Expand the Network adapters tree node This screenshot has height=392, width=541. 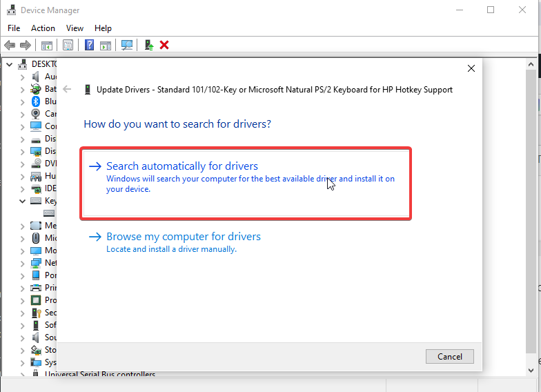click(x=22, y=264)
